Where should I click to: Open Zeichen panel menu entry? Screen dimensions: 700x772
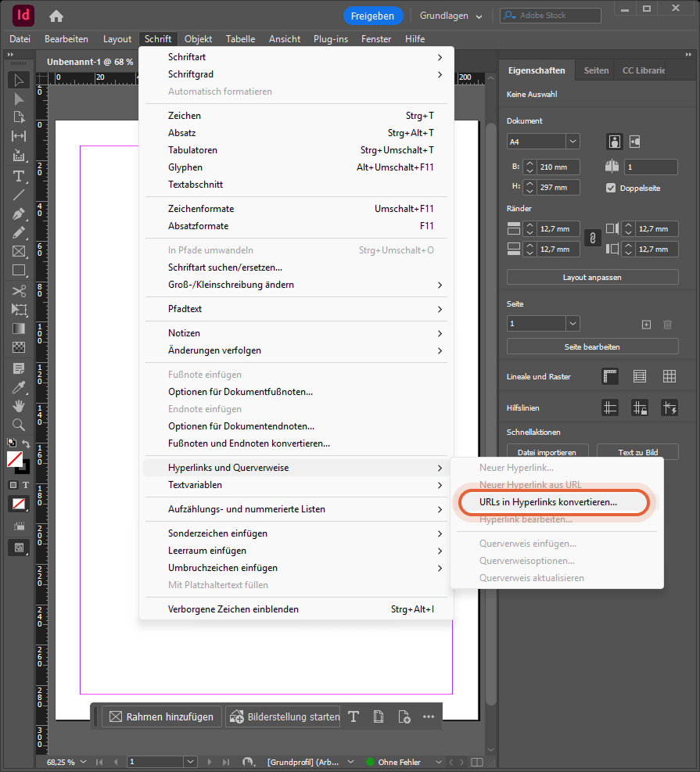pos(296,116)
